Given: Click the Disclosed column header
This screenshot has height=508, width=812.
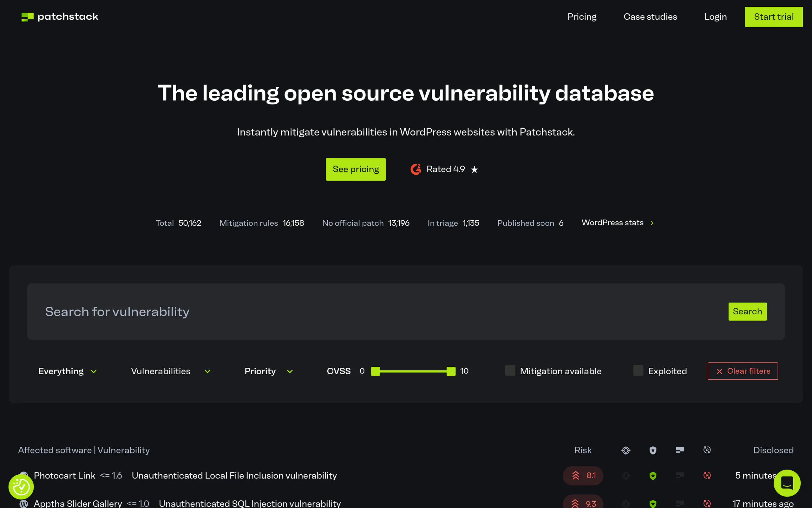Looking at the screenshot, I should point(773,450).
